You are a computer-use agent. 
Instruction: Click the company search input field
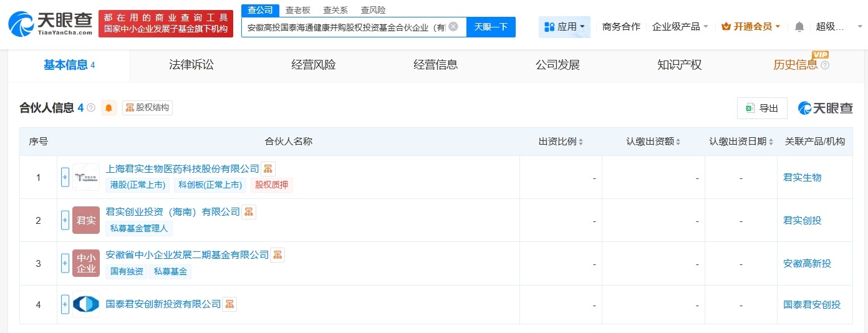346,27
